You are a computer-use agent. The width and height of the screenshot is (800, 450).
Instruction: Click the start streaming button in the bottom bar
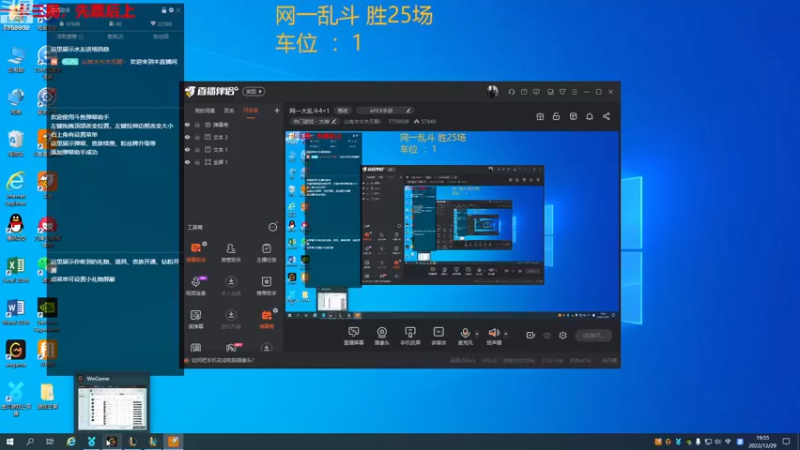point(593,335)
